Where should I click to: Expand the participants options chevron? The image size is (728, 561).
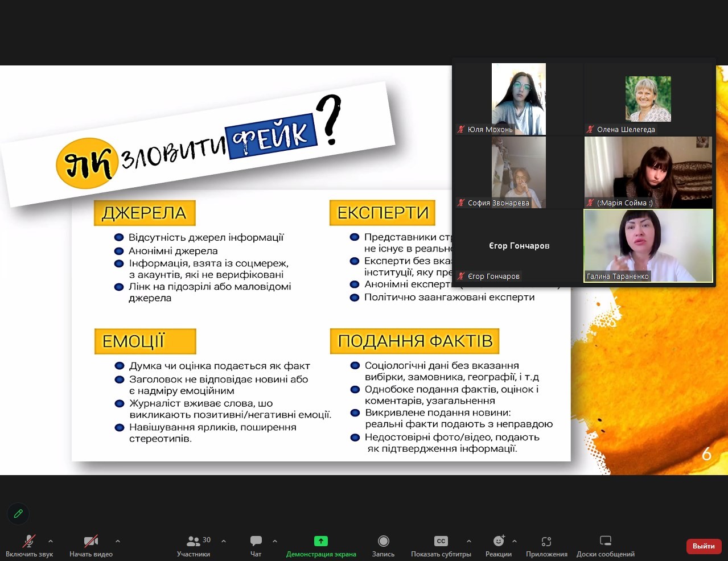[224, 541]
